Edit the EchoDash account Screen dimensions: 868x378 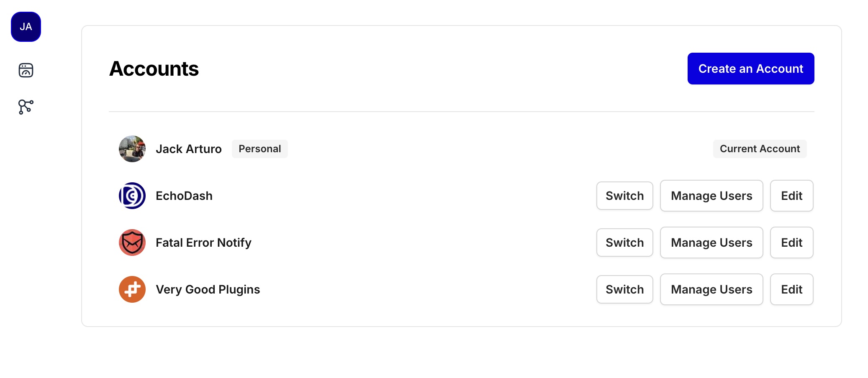pyautogui.click(x=792, y=196)
